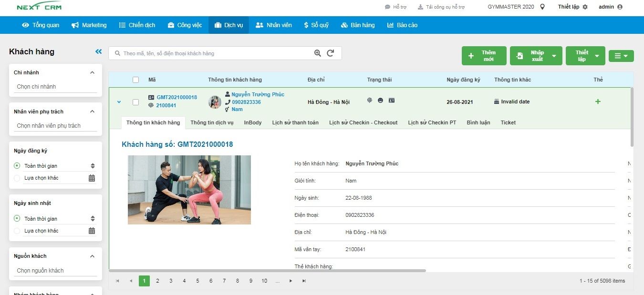Screen dimensions: 644x295
Task: Open customer link Nguyễn Trường Phúc
Action: (258, 94)
